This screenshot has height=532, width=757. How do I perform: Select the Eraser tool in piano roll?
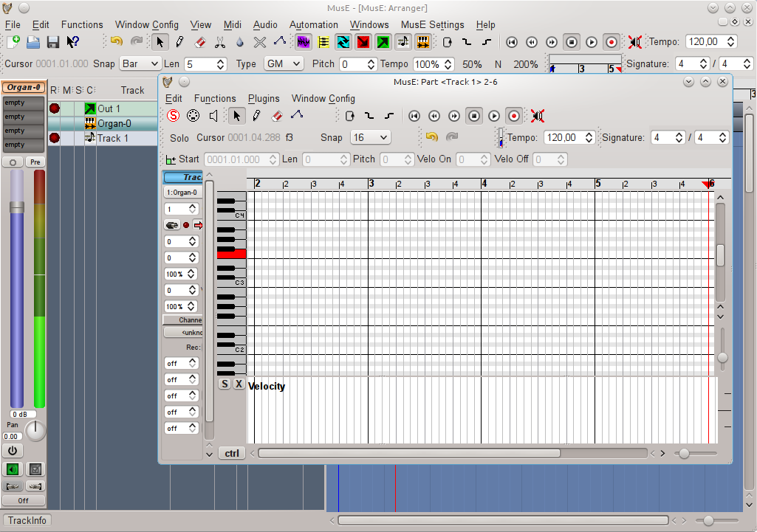[277, 116]
